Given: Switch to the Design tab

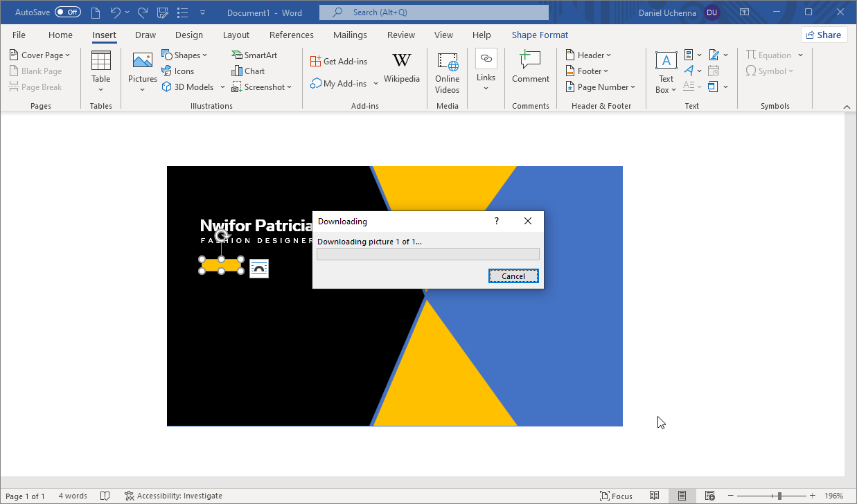Looking at the screenshot, I should point(189,35).
